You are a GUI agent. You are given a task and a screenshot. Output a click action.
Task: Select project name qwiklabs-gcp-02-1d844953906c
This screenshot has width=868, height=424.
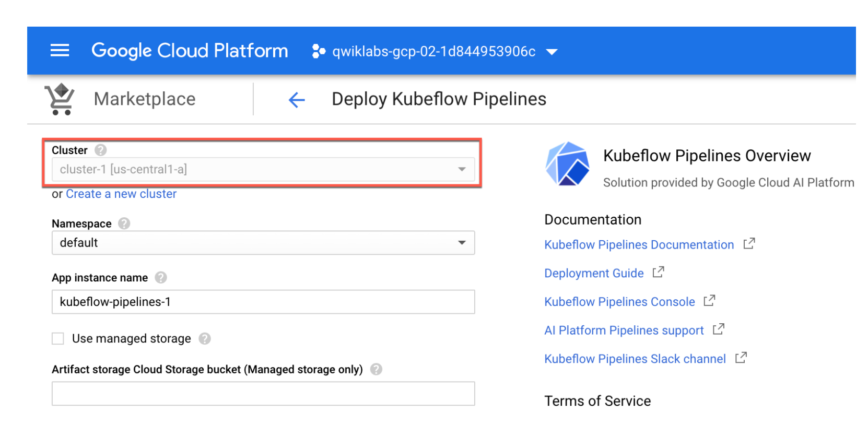coord(434,51)
